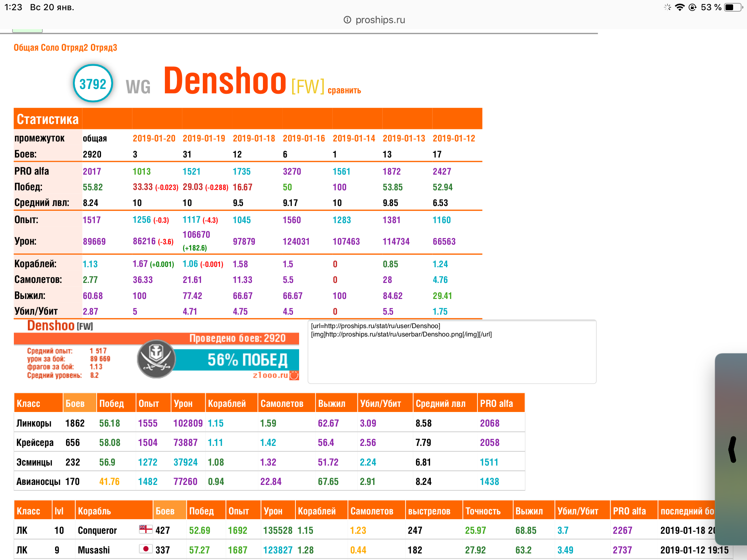Tap the Wi-Fi icon in the status bar
Screen dimensions: 747x560
pyautogui.click(x=680, y=7)
